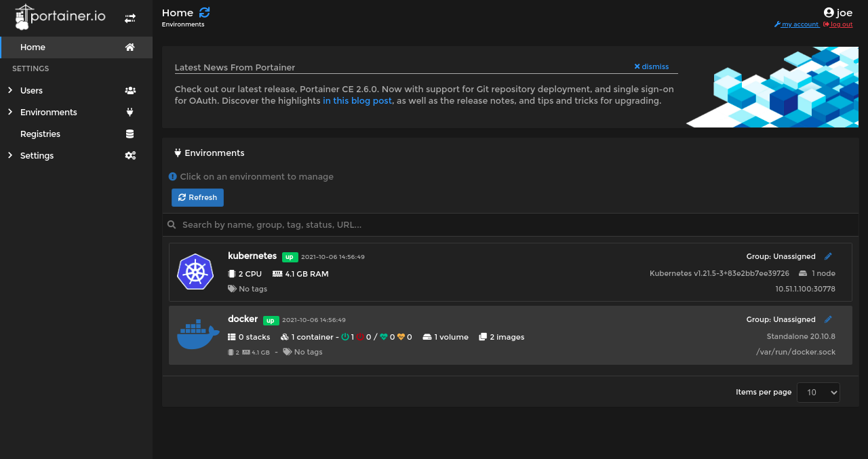The image size is (868, 459).
Task: Click the docker path /var/run/docker.sock
Action: 796,352
